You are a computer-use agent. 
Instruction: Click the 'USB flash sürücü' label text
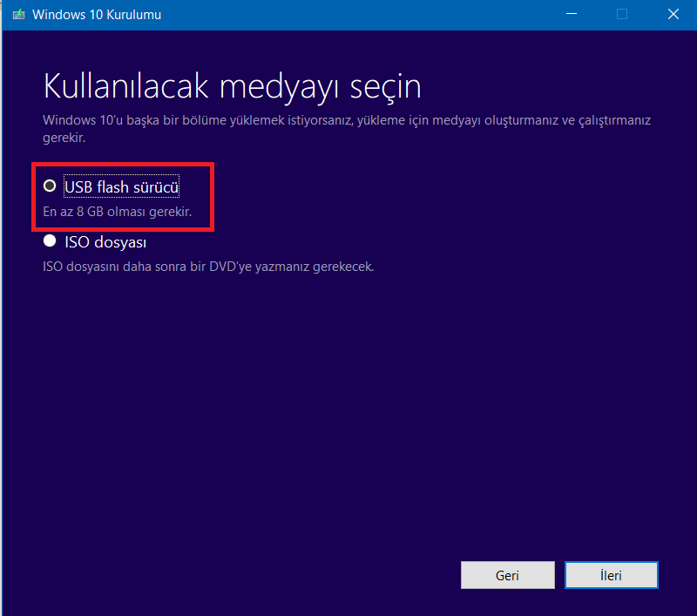click(121, 186)
